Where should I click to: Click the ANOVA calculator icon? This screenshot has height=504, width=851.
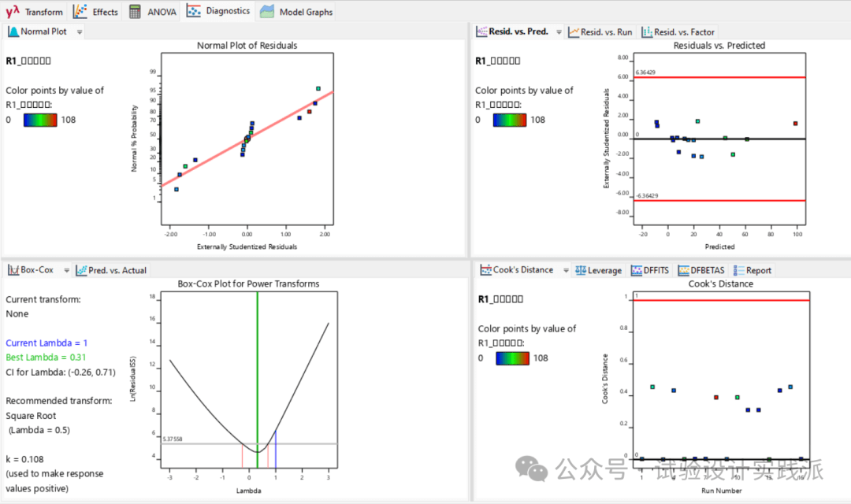(136, 12)
